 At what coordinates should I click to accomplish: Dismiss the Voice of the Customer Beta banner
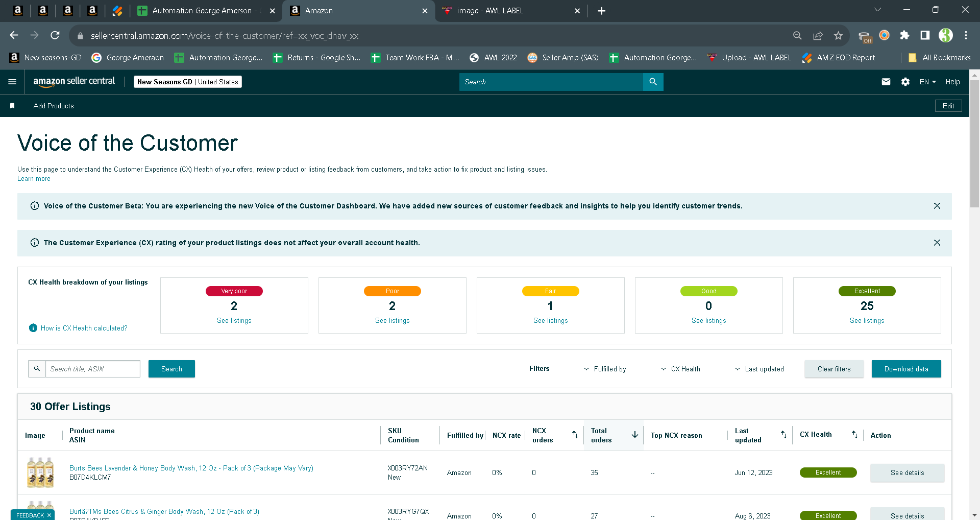pos(937,206)
